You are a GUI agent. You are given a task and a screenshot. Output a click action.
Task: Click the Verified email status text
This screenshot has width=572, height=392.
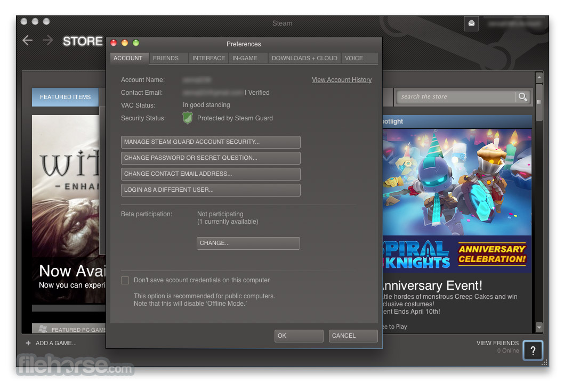pyautogui.click(x=259, y=93)
